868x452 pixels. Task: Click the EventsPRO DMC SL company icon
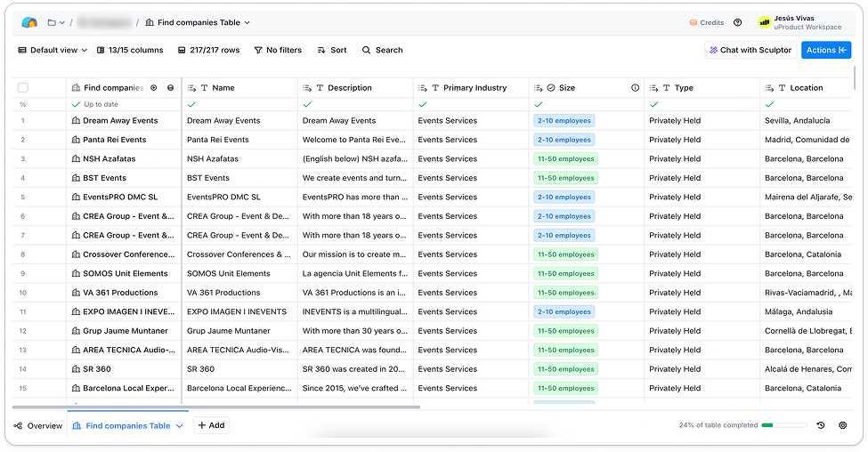tap(76, 197)
